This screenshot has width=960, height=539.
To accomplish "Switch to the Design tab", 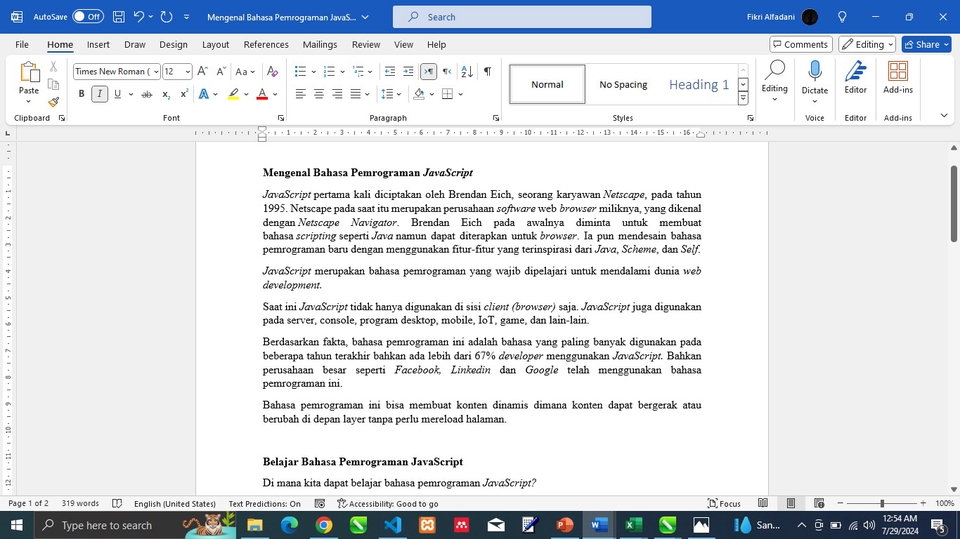I will 173,44.
